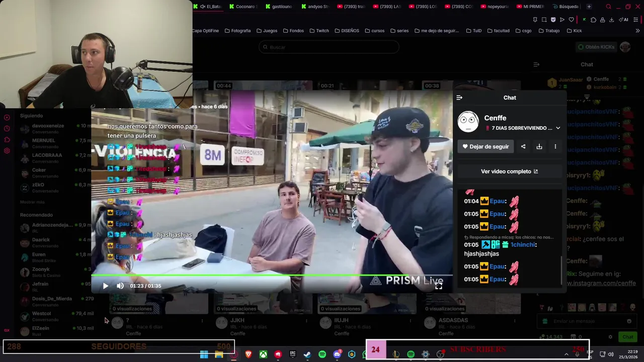The height and width of the screenshot is (362, 644).
Task: Open the Kick bookmarks folder
Action: (574, 31)
